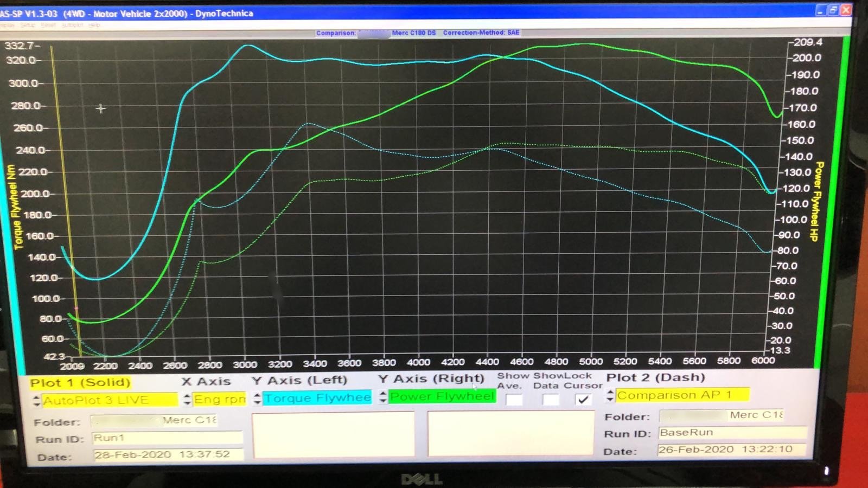Click the 332.7 top torque axis value

coord(20,46)
